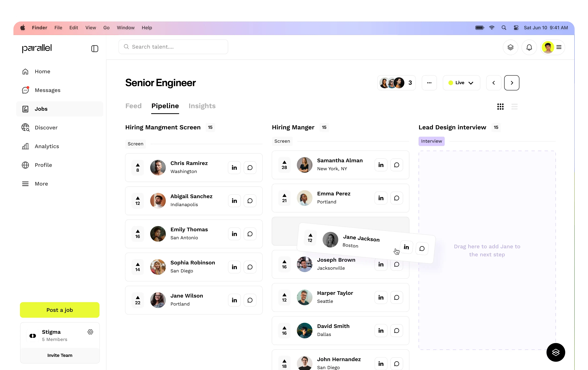588x370 pixels.
Task: Switch to grid view layout
Action: (500, 106)
